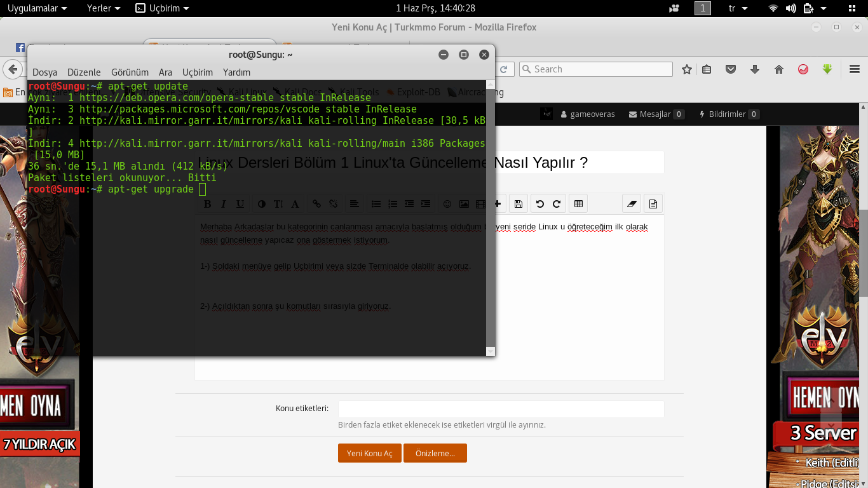Maximize the root@Sungu terminal window
The height and width of the screenshot is (488, 868).
tap(464, 55)
